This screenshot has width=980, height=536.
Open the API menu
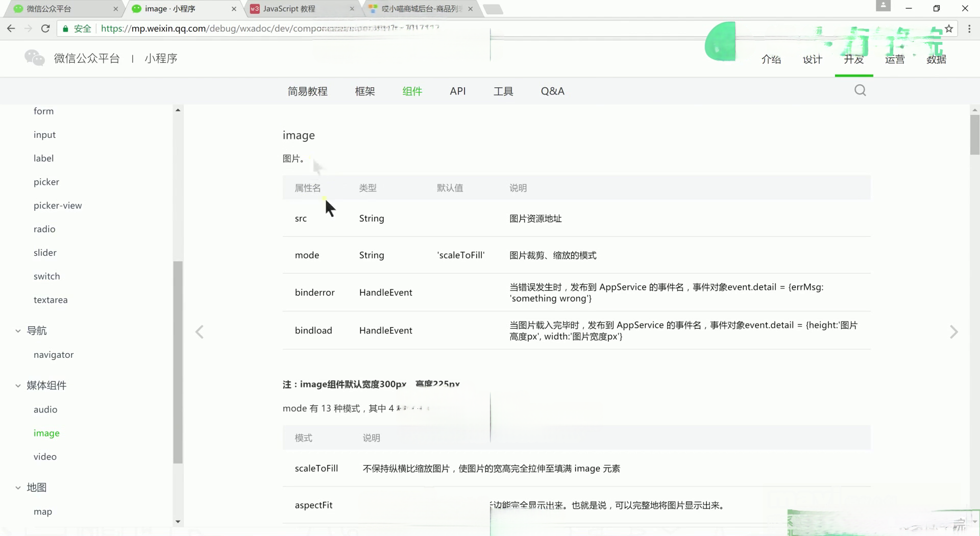458,91
